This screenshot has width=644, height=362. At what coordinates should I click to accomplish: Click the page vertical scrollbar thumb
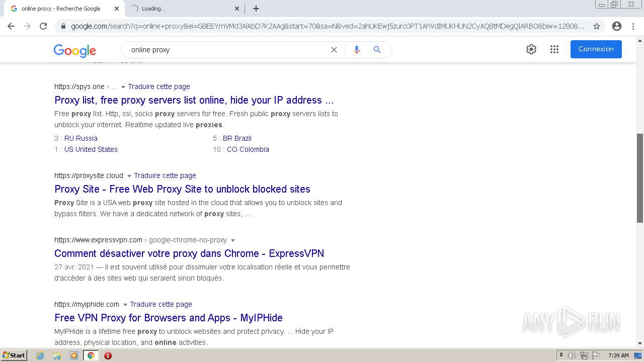(x=640, y=177)
